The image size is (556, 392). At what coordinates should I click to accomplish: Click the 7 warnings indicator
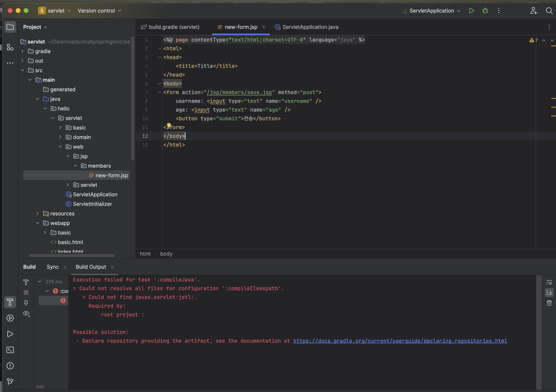click(x=534, y=40)
